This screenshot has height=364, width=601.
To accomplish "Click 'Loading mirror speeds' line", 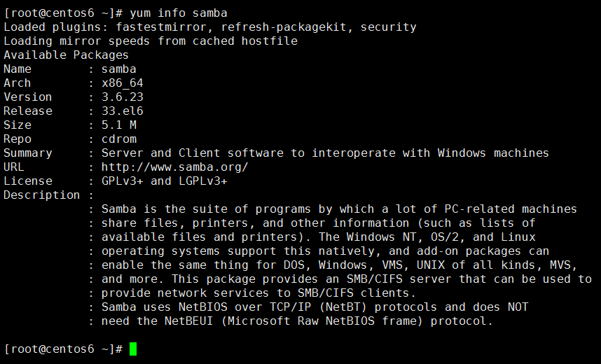I will (x=151, y=41).
